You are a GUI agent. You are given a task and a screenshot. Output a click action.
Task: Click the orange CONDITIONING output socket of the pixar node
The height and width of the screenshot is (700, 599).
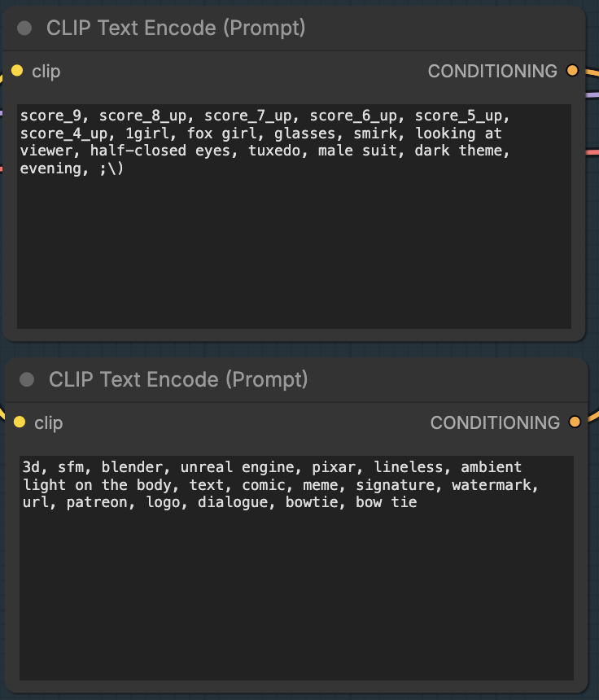click(575, 422)
